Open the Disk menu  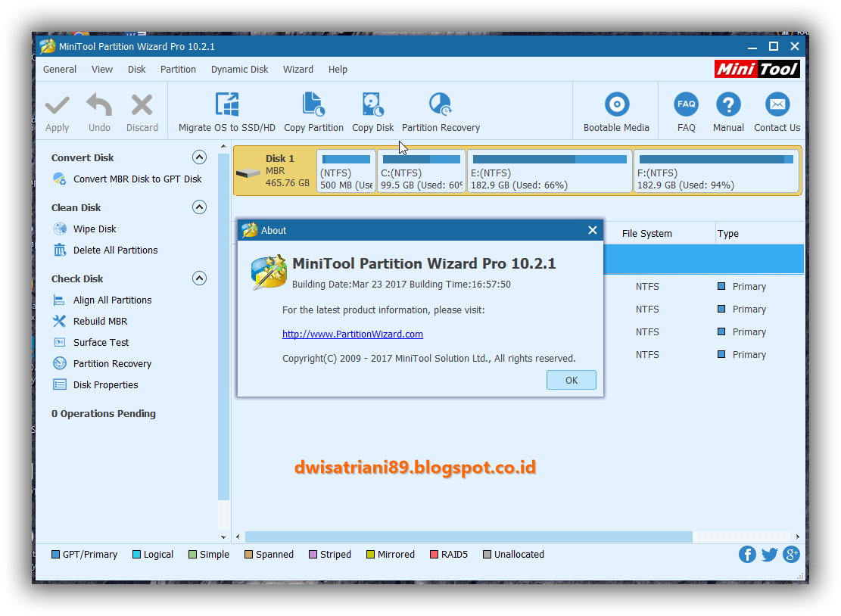click(136, 69)
